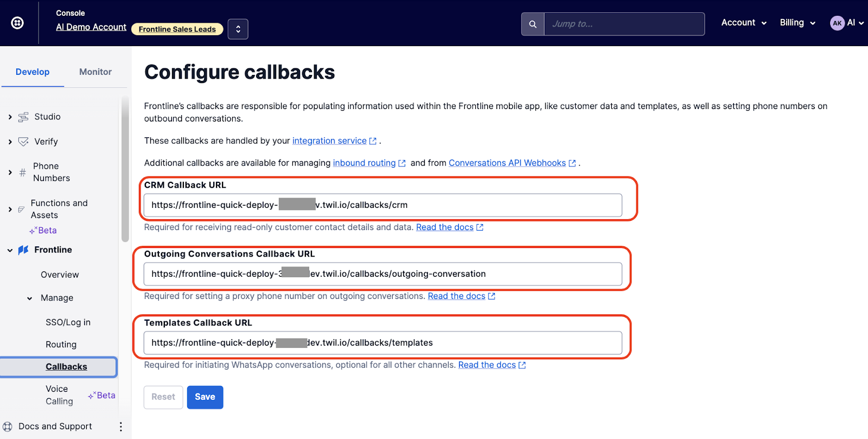Open the Functions and Assets menu item

(59, 209)
